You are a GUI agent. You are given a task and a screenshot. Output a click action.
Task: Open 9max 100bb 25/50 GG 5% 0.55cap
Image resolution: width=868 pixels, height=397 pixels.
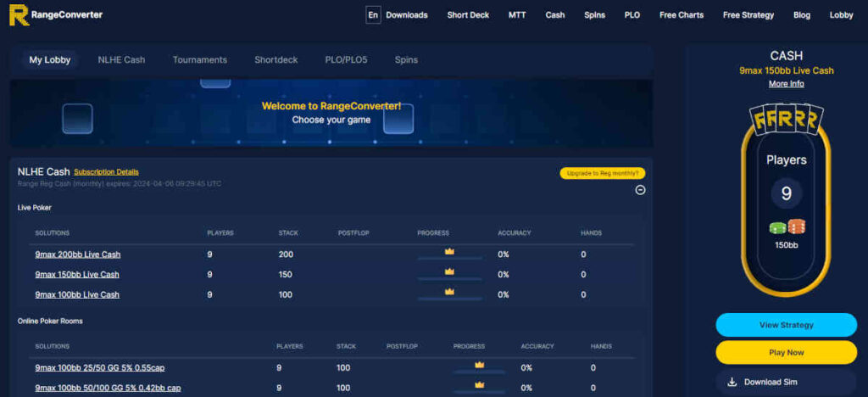(100, 367)
